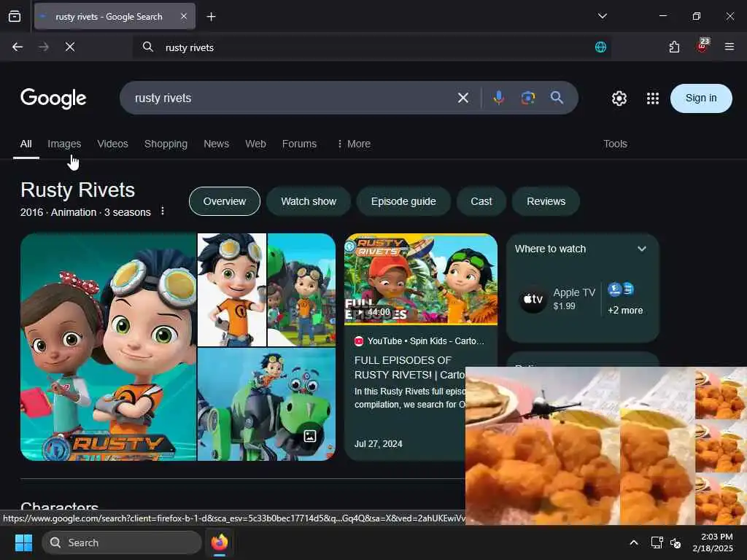Select the Cast chip
The width and height of the screenshot is (747, 560).
pyautogui.click(x=481, y=201)
